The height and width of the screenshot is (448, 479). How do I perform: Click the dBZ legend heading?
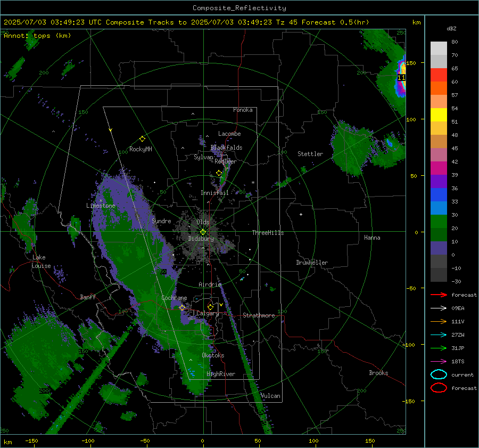tap(451, 28)
